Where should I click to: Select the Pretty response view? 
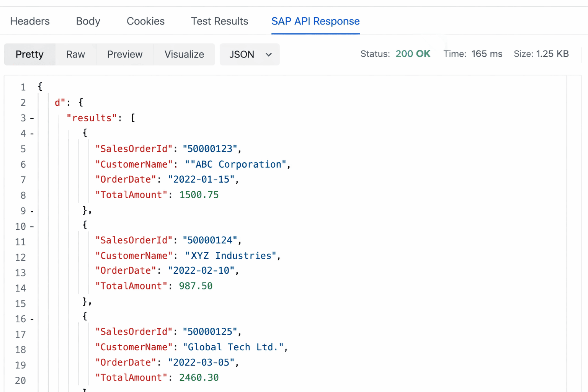point(29,54)
